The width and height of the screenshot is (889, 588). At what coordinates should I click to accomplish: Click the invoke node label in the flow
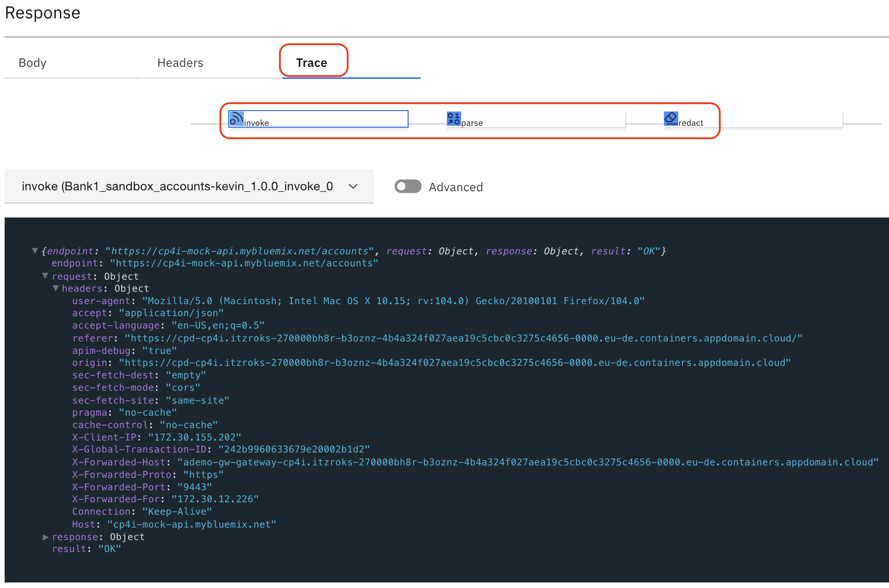[257, 123]
